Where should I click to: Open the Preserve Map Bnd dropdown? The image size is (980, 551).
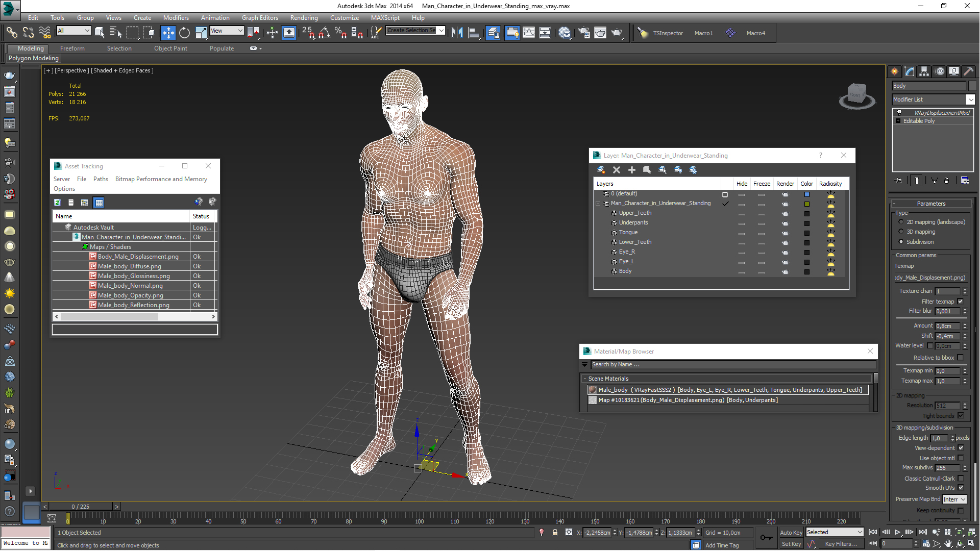[x=954, y=499]
